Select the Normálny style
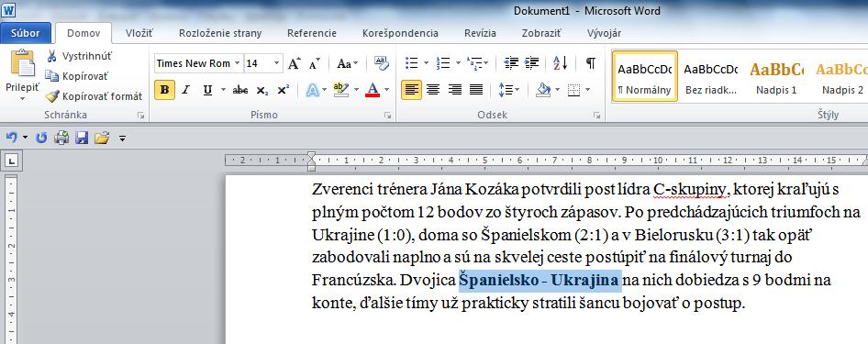The image size is (868, 344). pyautogui.click(x=645, y=76)
